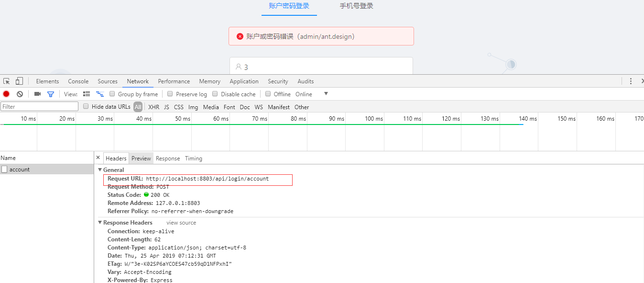Image resolution: width=644 pixels, height=283 pixels.
Task: Show the overview waterfall view icon
Action: click(x=100, y=94)
